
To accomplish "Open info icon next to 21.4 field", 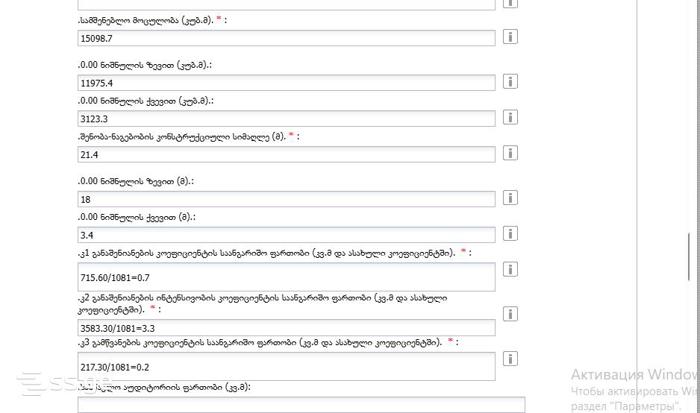I will (510, 153).
